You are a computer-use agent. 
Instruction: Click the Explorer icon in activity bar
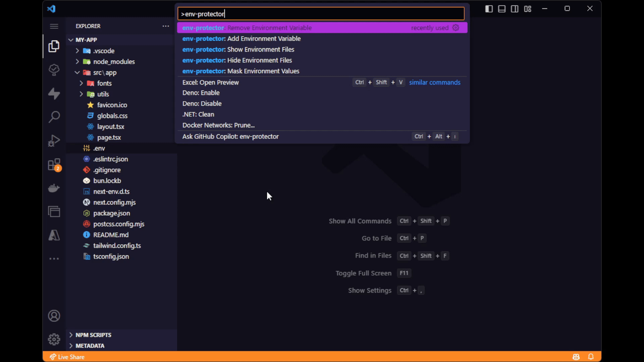pos(54,46)
